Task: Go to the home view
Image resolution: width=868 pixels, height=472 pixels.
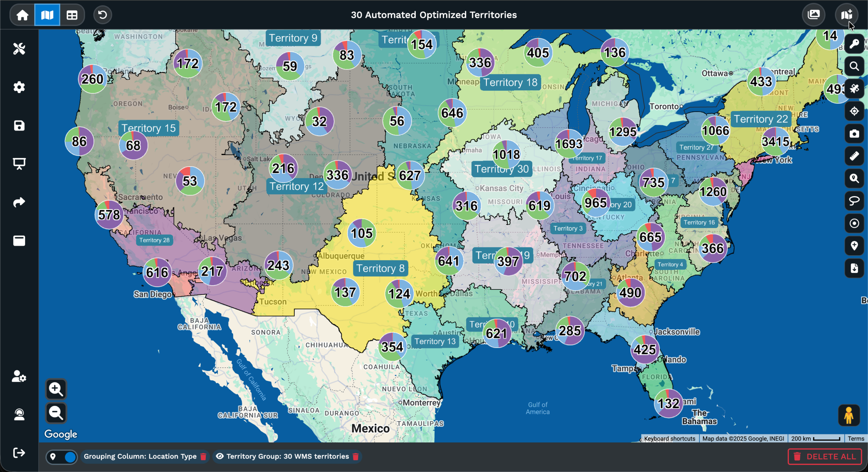Action: click(x=22, y=15)
